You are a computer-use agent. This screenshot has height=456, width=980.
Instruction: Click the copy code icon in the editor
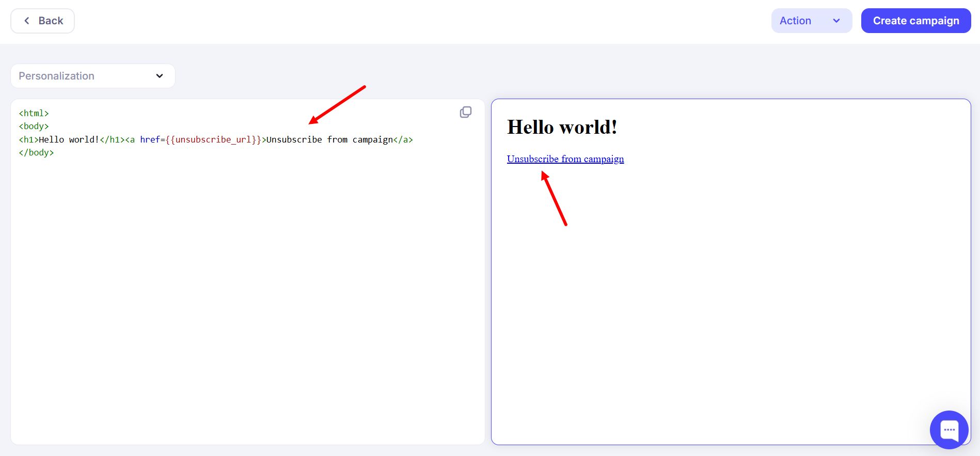465,112
